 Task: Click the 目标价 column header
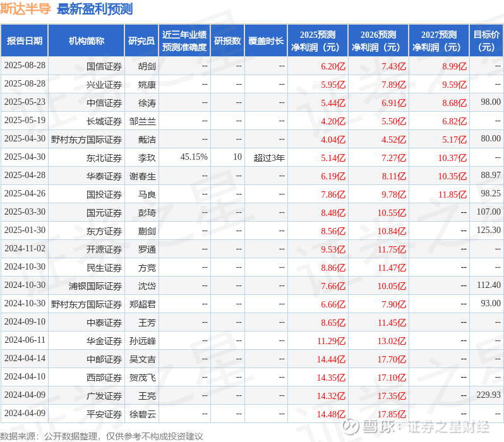(487, 40)
